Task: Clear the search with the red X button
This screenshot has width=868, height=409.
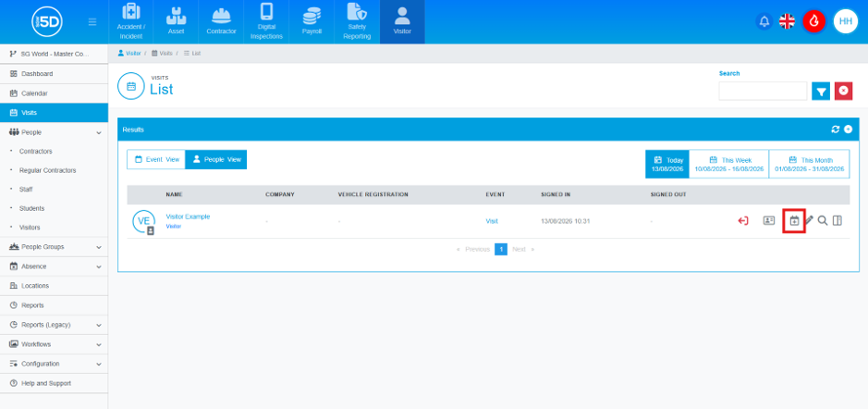Action: tap(843, 91)
